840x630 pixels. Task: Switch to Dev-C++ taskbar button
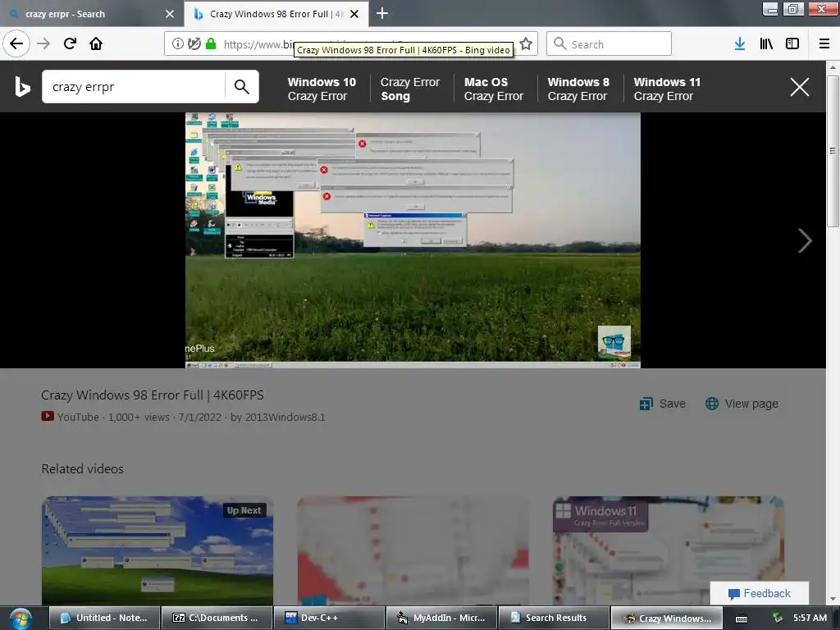click(330, 619)
